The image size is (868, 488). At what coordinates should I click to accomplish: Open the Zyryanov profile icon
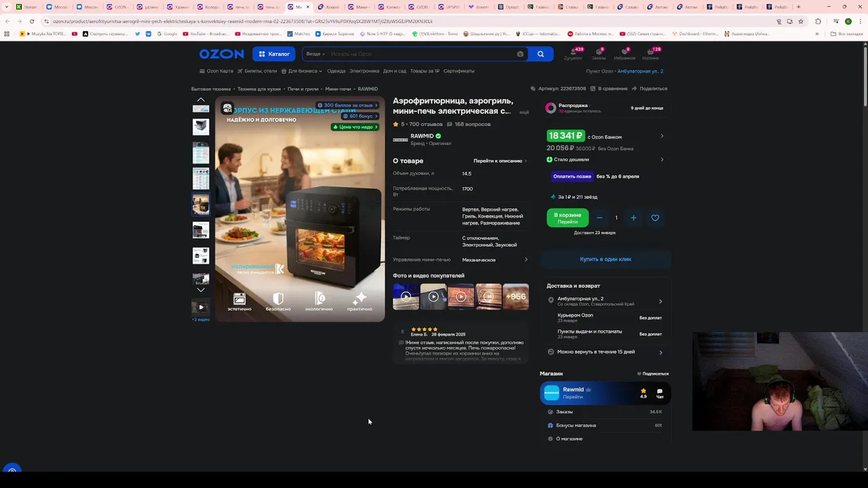click(x=573, y=54)
